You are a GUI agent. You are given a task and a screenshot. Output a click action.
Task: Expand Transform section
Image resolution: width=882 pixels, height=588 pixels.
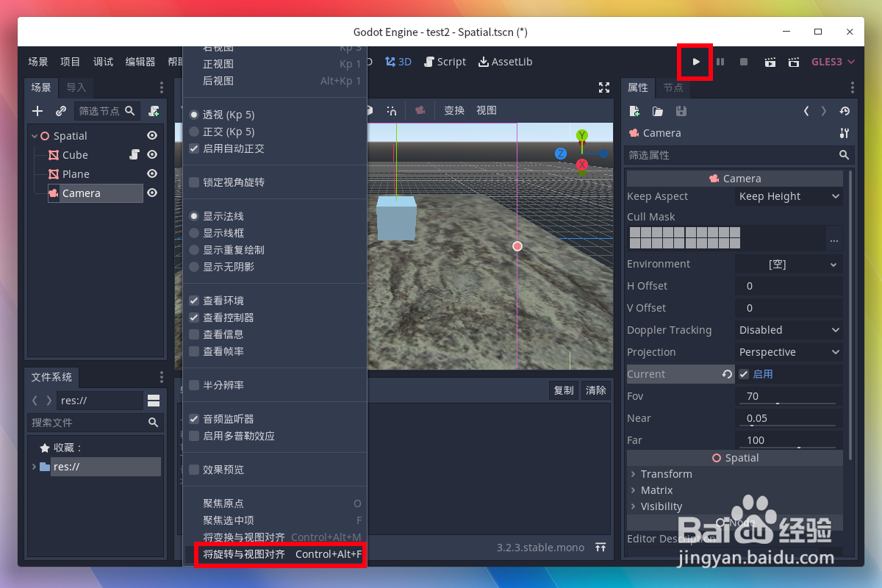[734, 474]
